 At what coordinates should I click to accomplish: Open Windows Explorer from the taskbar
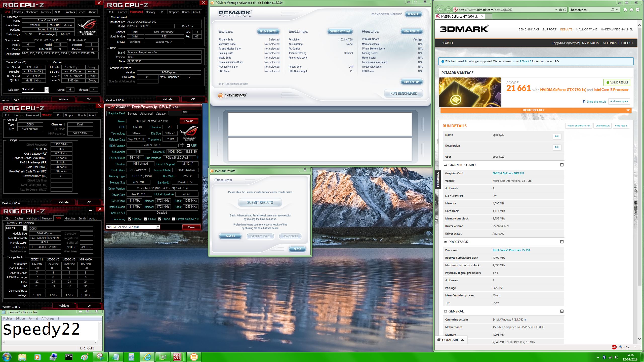(22, 357)
